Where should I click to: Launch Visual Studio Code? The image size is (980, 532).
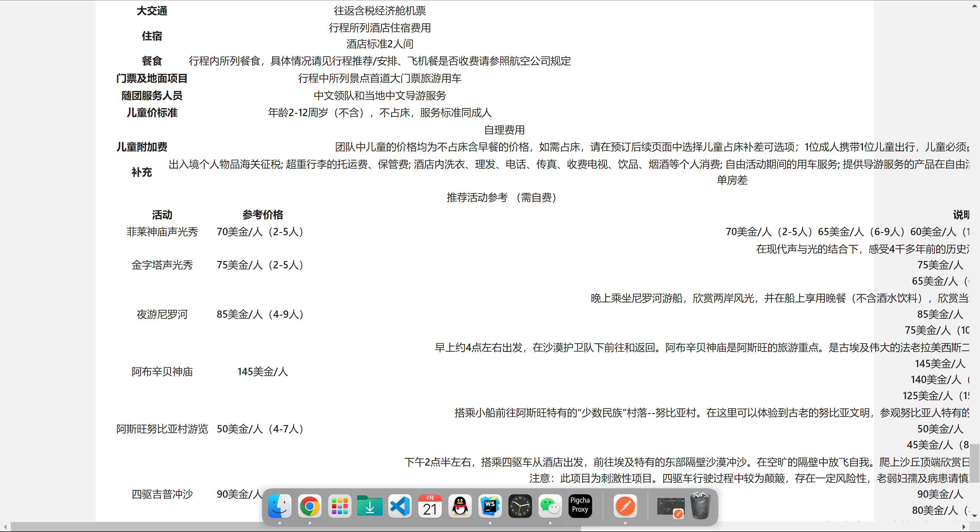pyautogui.click(x=400, y=506)
